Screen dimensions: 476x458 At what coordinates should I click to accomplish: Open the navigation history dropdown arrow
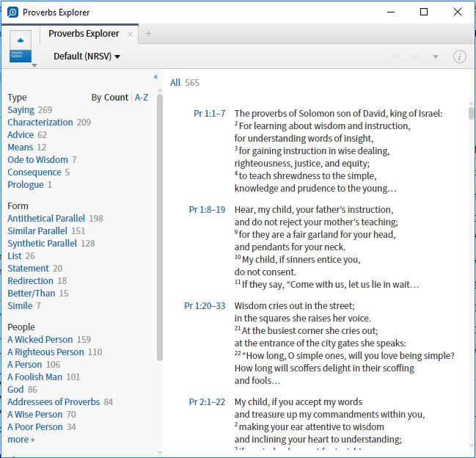pyautogui.click(x=436, y=57)
